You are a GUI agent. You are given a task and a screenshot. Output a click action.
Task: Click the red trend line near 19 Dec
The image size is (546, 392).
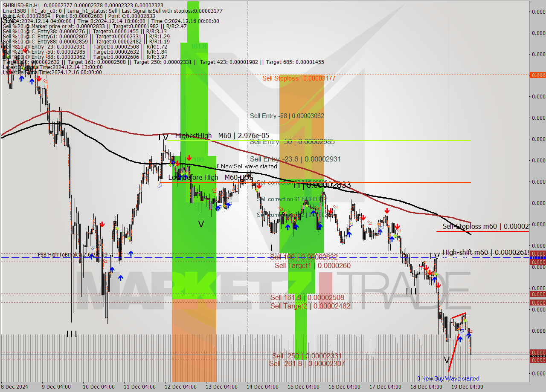(x=454, y=353)
